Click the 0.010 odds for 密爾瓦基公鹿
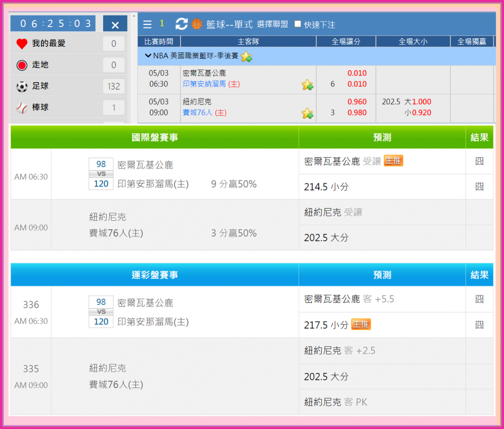 click(x=357, y=73)
